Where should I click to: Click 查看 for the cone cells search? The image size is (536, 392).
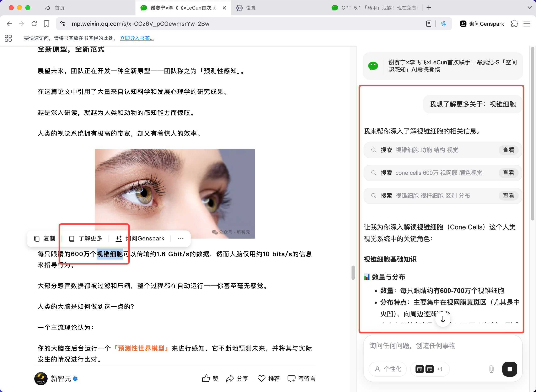(508, 173)
